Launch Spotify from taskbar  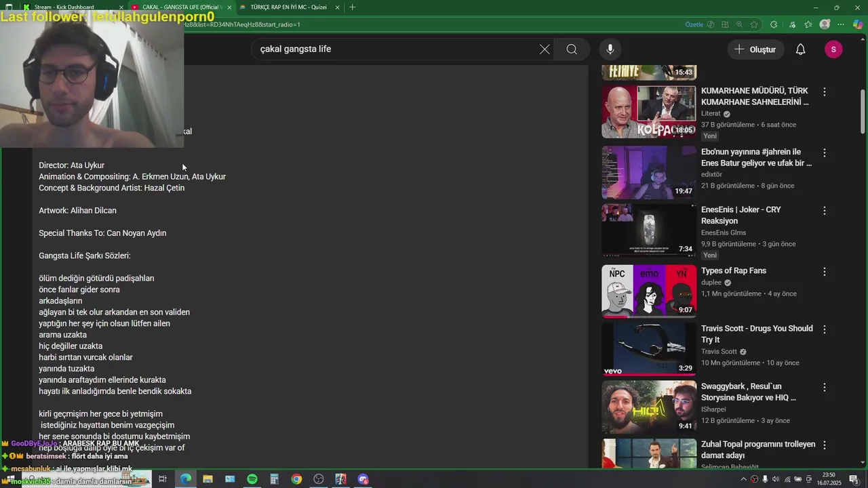(252, 479)
